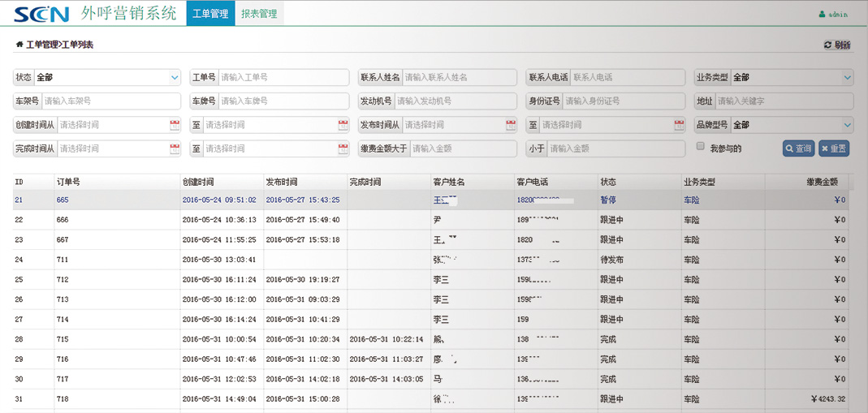
Task: Click the home icon in breadcrumb
Action: coord(19,45)
